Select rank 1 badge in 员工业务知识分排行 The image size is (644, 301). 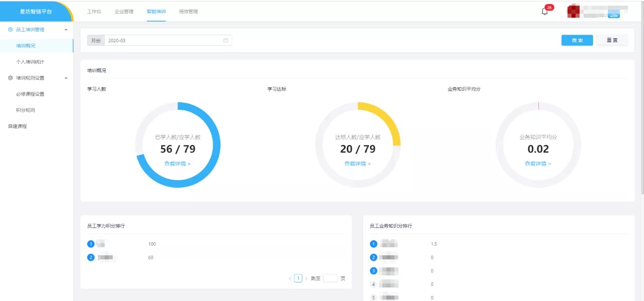point(373,244)
